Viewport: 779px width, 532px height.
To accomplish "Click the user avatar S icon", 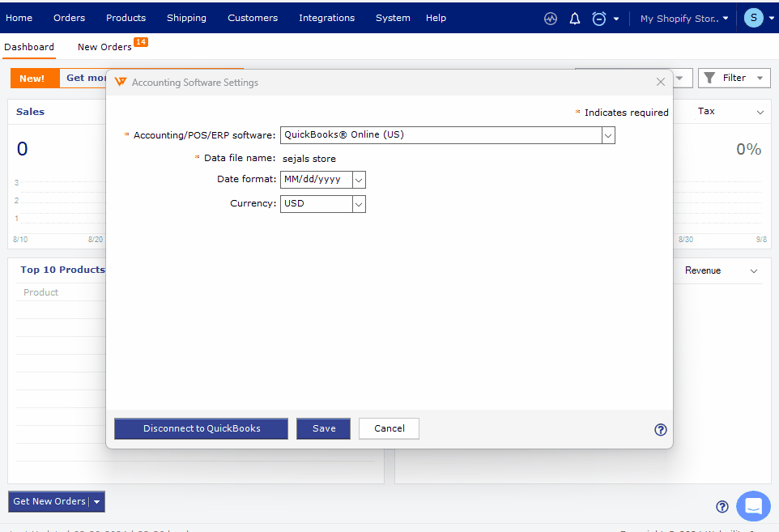I will pyautogui.click(x=754, y=18).
